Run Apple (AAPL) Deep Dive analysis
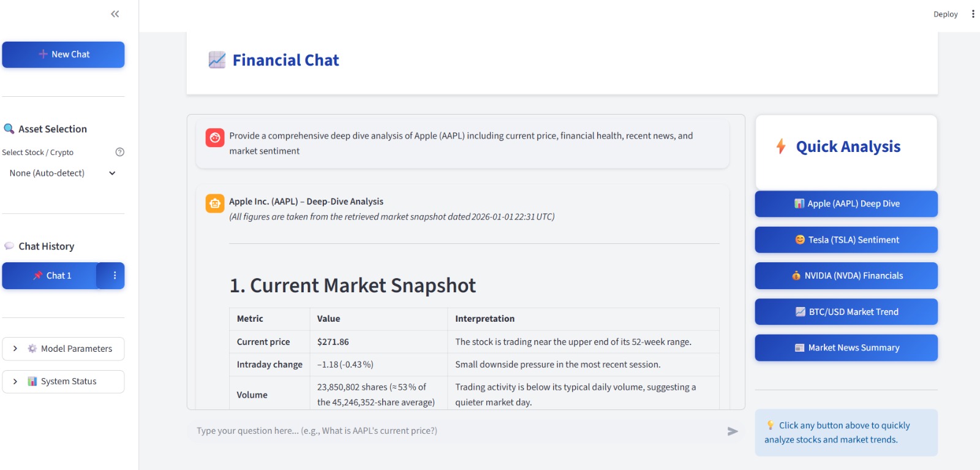The image size is (980, 470). coord(846,204)
